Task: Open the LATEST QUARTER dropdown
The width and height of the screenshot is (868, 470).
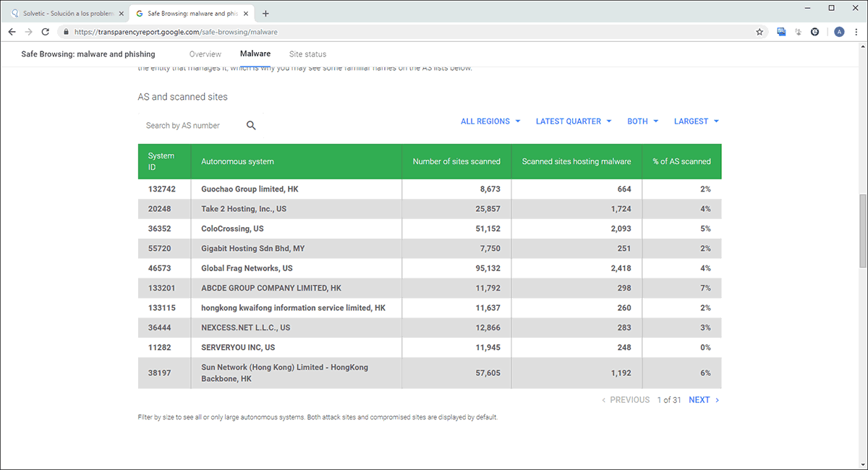Action: [x=574, y=121]
